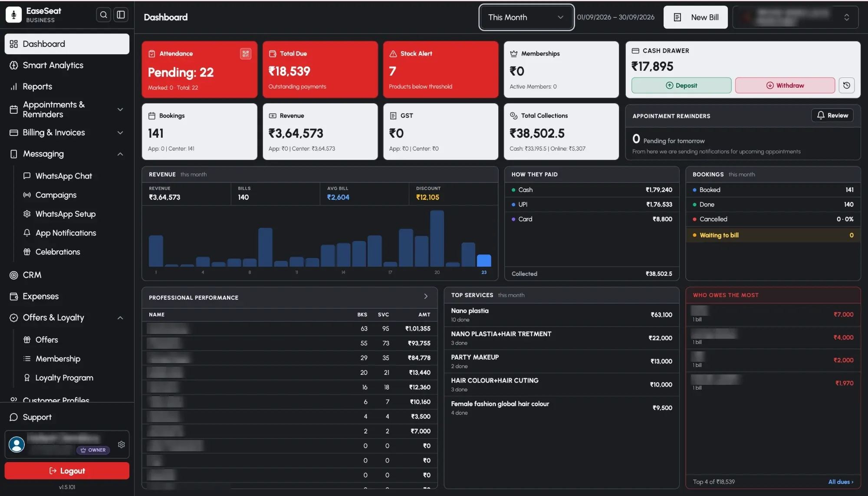Click the date range 01/09/2026 – 30/09/2026

[x=615, y=17]
